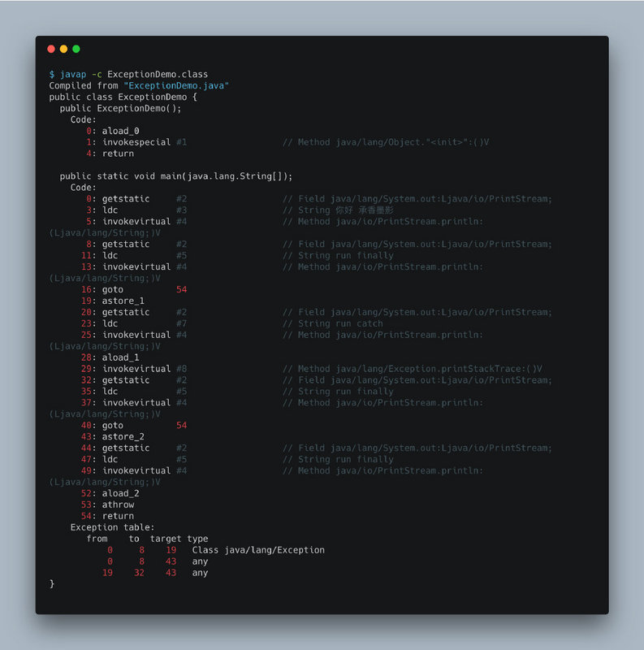Click the "from" column header
This screenshot has height=650, width=644.
97,539
